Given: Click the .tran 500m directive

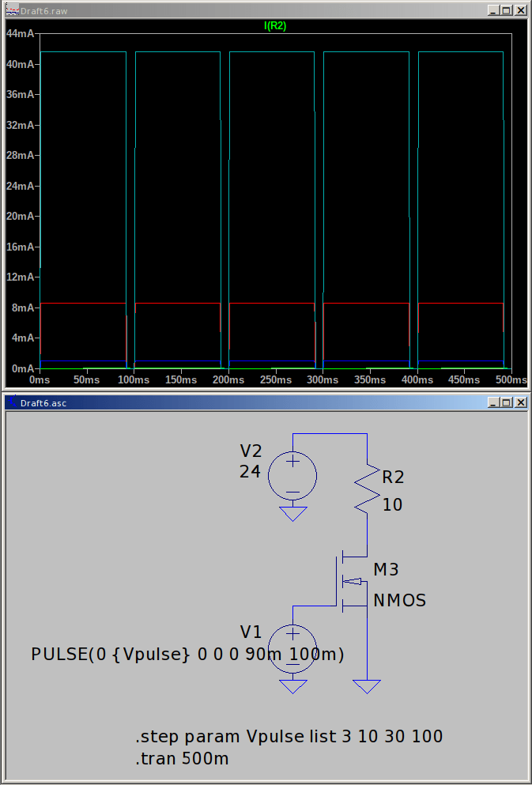Looking at the screenshot, I should (182, 758).
